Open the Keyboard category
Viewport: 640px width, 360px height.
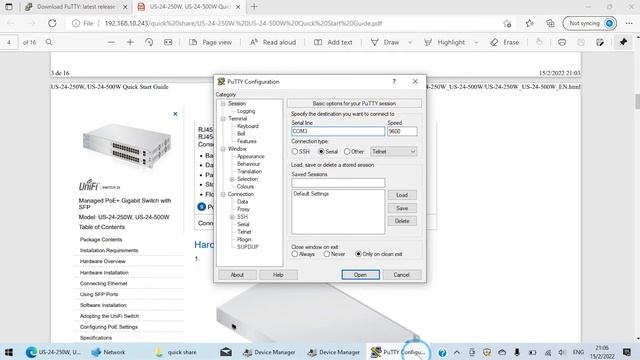(248, 126)
